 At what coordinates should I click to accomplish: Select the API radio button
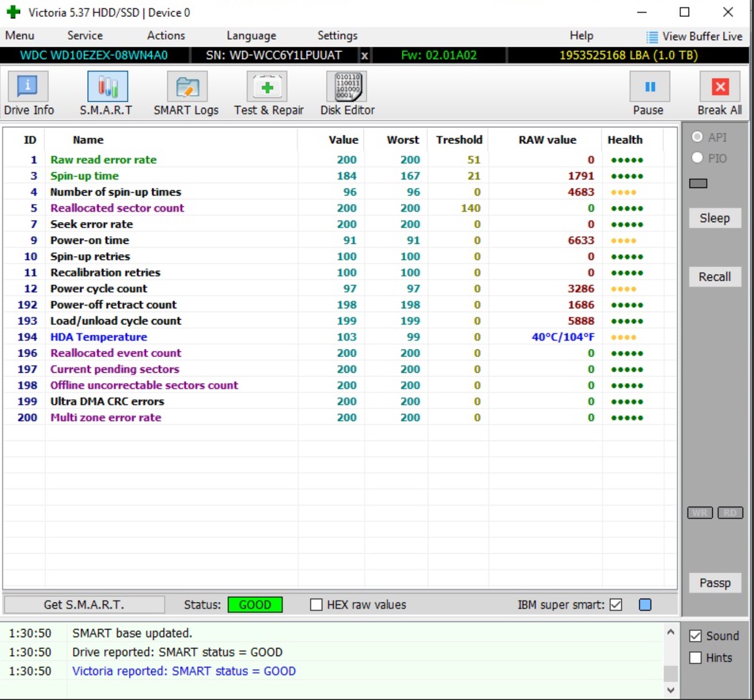[698, 137]
